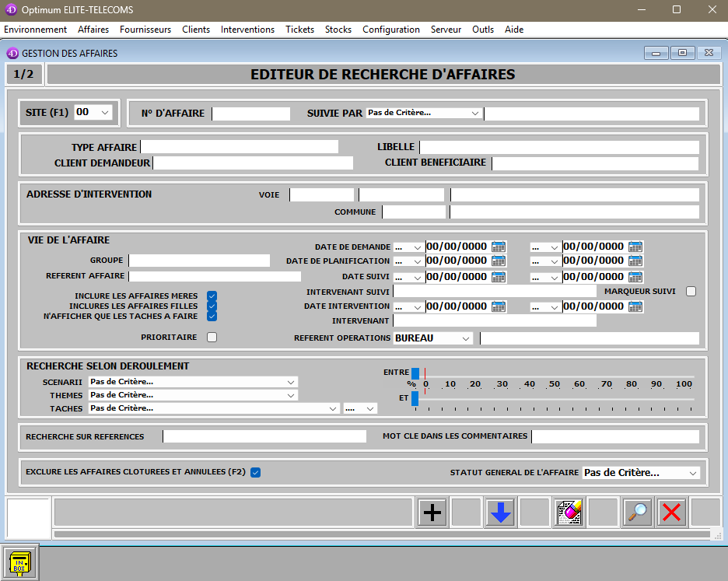Screen dimensions: 728x581
Task: Click the red X cancel icon
Action: click(671, 513)
